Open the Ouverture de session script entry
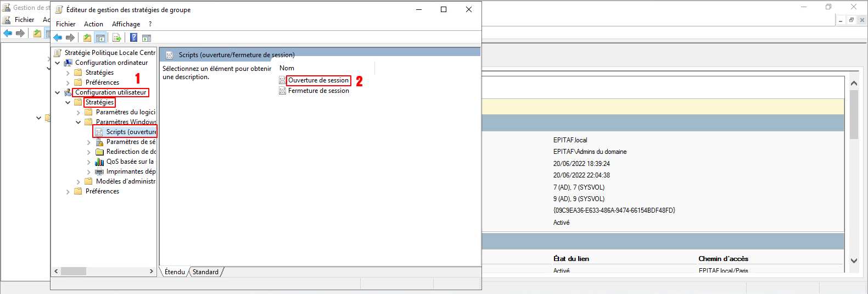The width and height of the screenshot is (868, 294). click(x=318, y=80)
